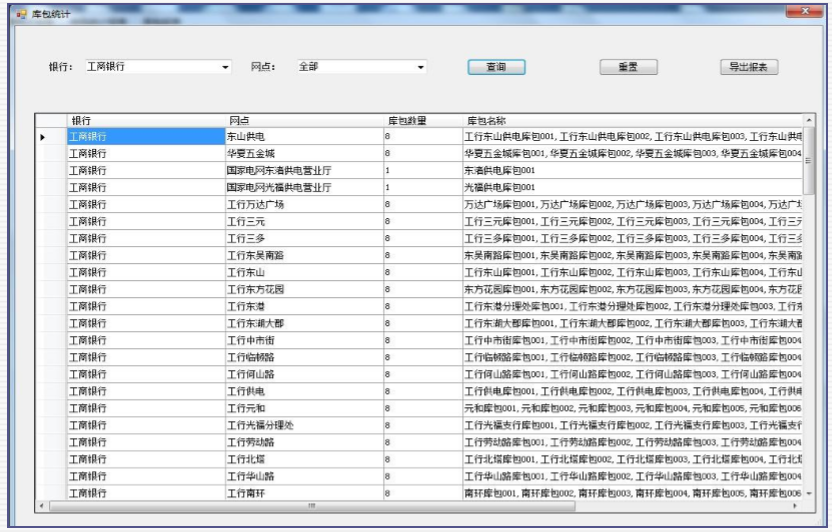Screen dimensions: 832x532
Task: Click the app icon in title bar
Action: (x=21, y=14)
